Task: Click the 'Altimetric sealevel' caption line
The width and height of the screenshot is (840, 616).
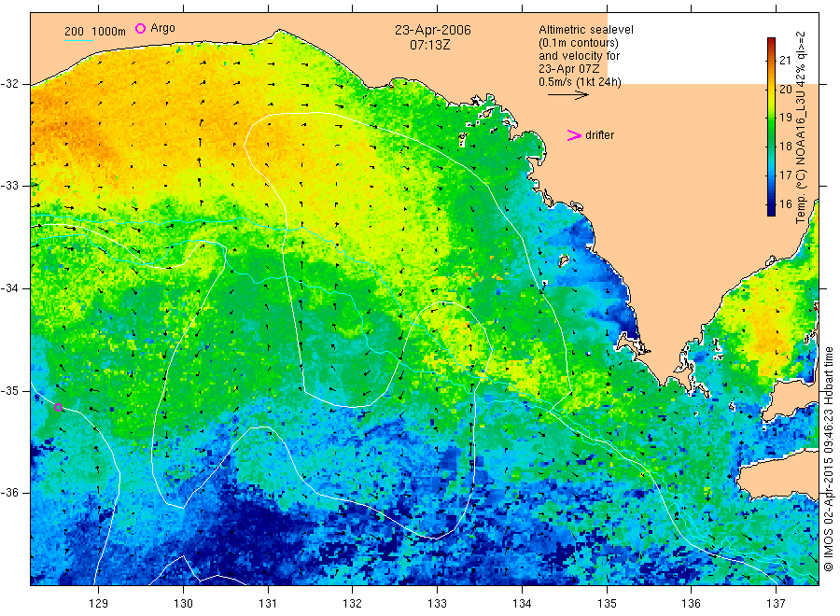Action: pyautogui.click(x=586, y=30)
